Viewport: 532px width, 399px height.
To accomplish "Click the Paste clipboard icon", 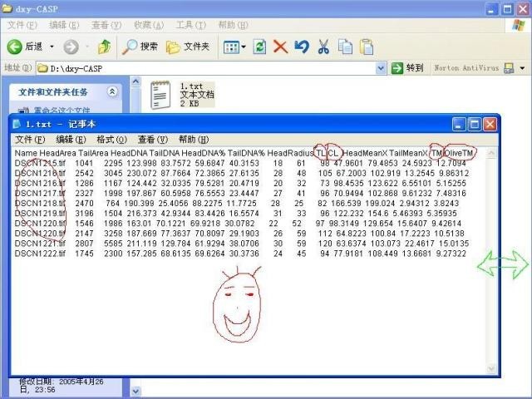I will point(366,47).
